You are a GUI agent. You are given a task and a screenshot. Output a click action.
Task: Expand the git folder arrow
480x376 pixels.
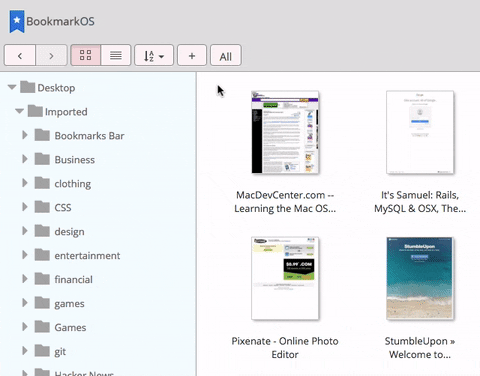pyautogui.click(x=25, y=351)
